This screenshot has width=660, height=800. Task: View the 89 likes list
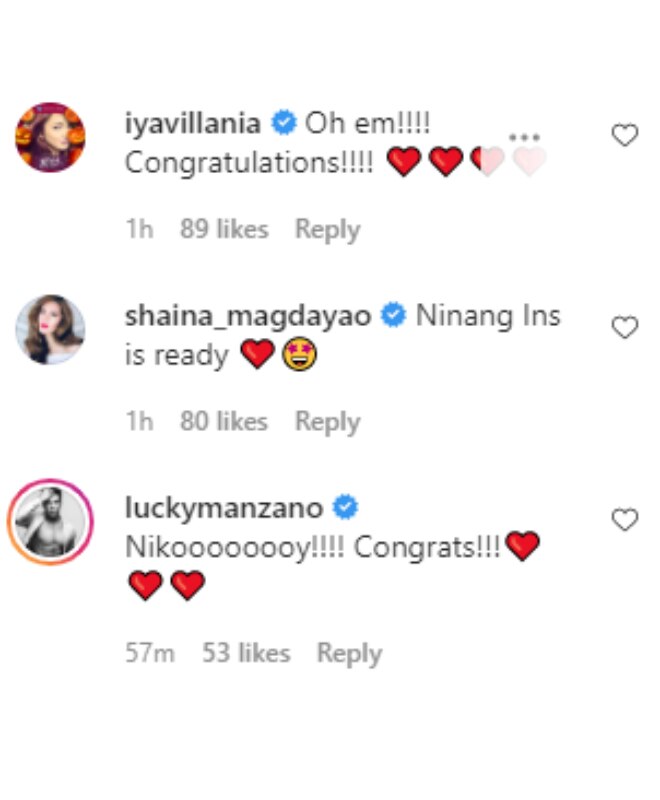click(x=224, y=229)
